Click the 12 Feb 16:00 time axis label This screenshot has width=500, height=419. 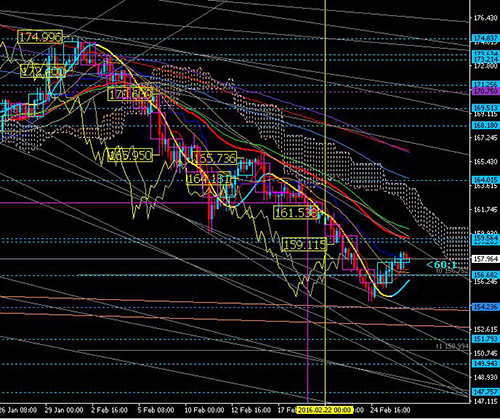(x=251, y=410)
